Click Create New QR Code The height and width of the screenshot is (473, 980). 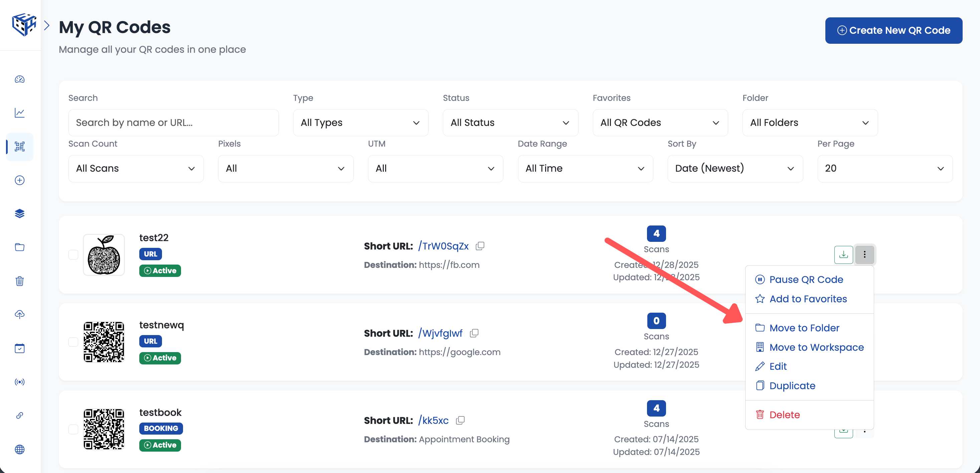pyautogui.click(x=893, y=30)
